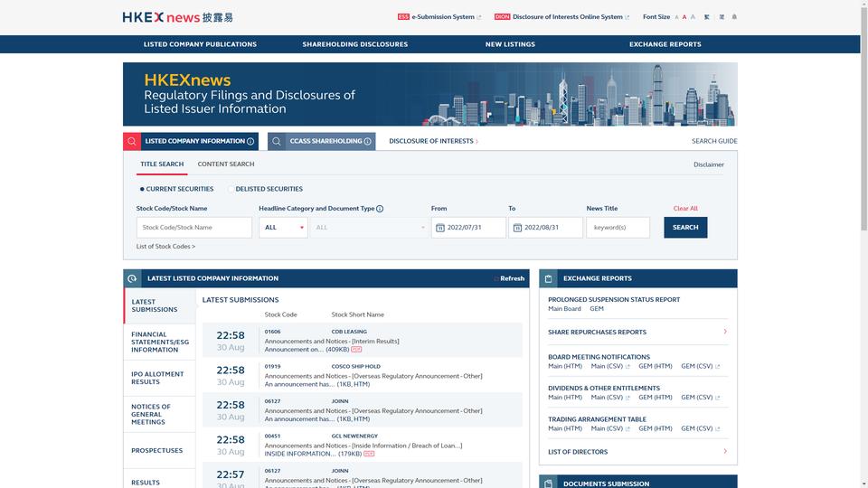Click red magnifier icon beside Listed Company Information
This screenshot has height=488, width=868.
pos(132,141)
